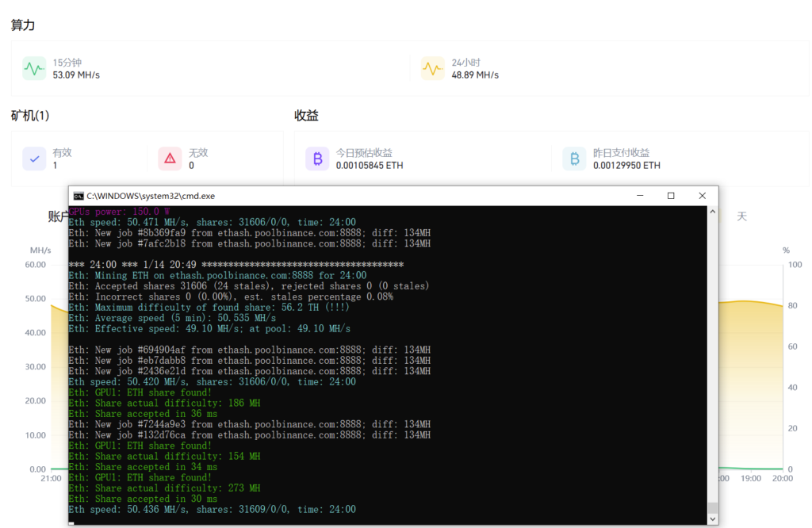Click the console scrollbar up arrow
This screenshot has height=528, width=812.
[712, 212]
